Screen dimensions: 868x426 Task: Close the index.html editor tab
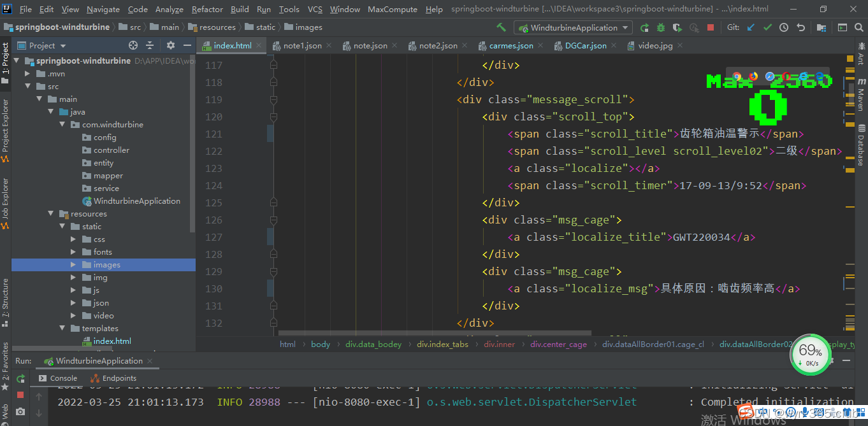pos(260,46)
